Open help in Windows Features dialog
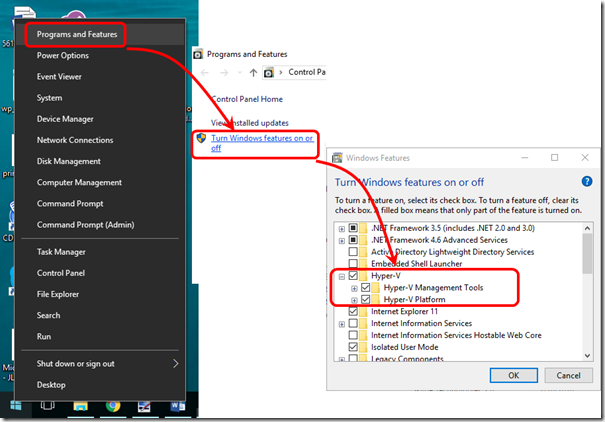This screenshot has width=605, height=422. 587,181
